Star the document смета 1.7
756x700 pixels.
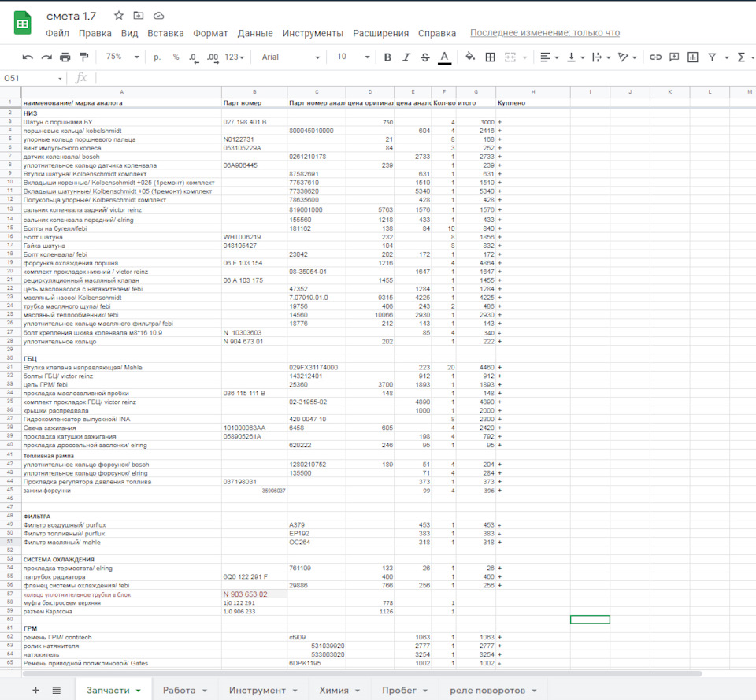tap(119, 16)
